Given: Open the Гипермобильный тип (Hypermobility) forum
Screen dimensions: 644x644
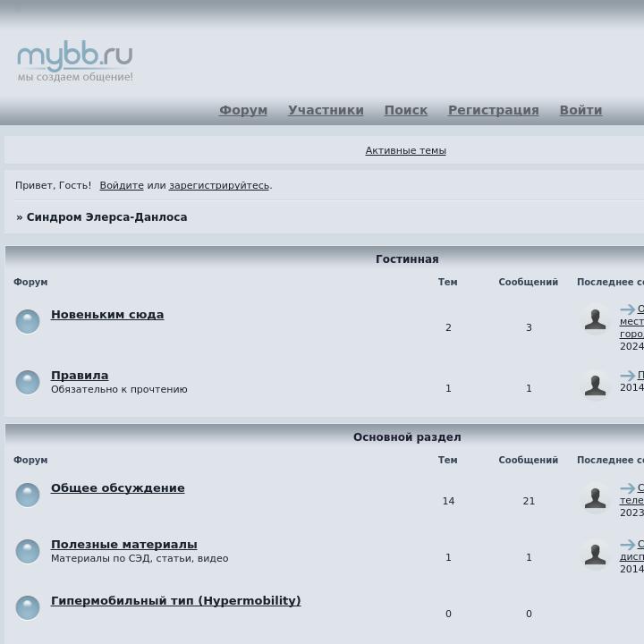Looking at the screenshot, I should [175, 601].
